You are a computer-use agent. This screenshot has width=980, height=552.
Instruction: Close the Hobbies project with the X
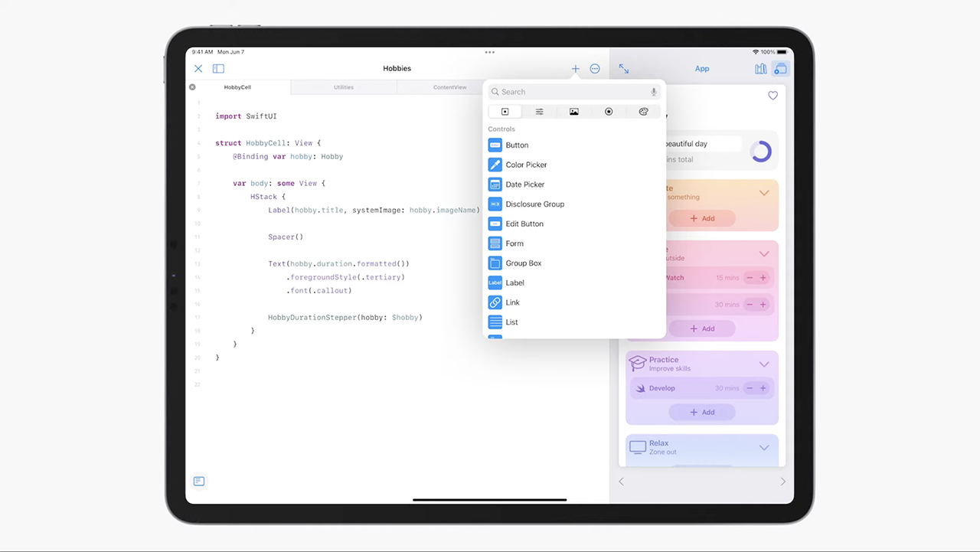[x=198, y=69]
